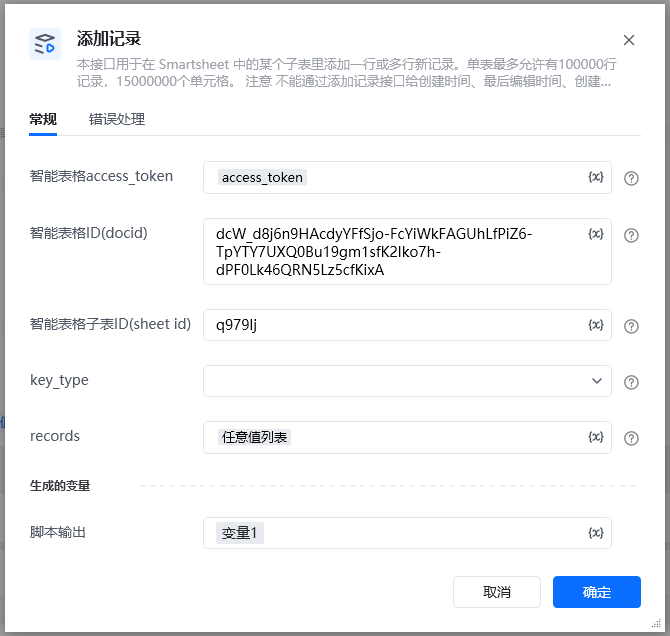Click the 取消 button
The width and height of the screenshot is (670, 636).
click(497, 592)
